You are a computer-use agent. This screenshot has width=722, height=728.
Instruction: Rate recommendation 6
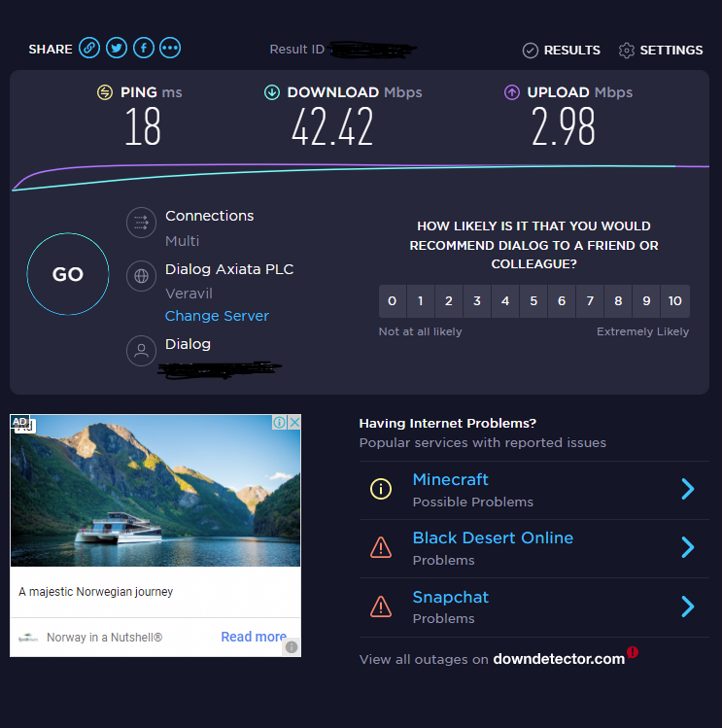pos(562,301)
